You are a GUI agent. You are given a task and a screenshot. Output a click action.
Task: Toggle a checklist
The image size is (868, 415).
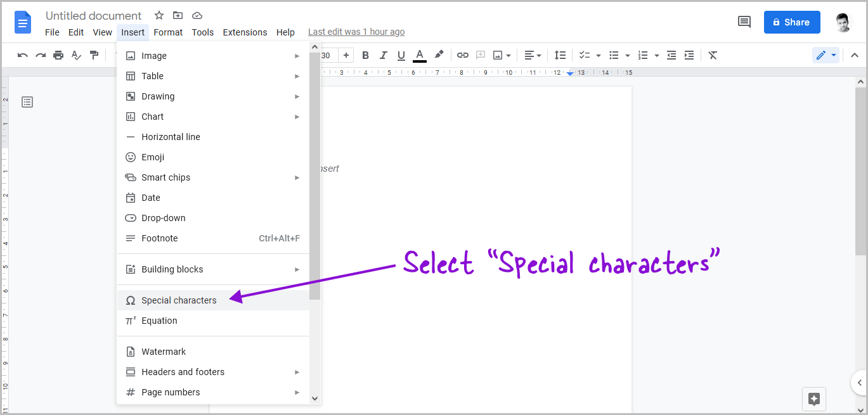tap(584, 55)
